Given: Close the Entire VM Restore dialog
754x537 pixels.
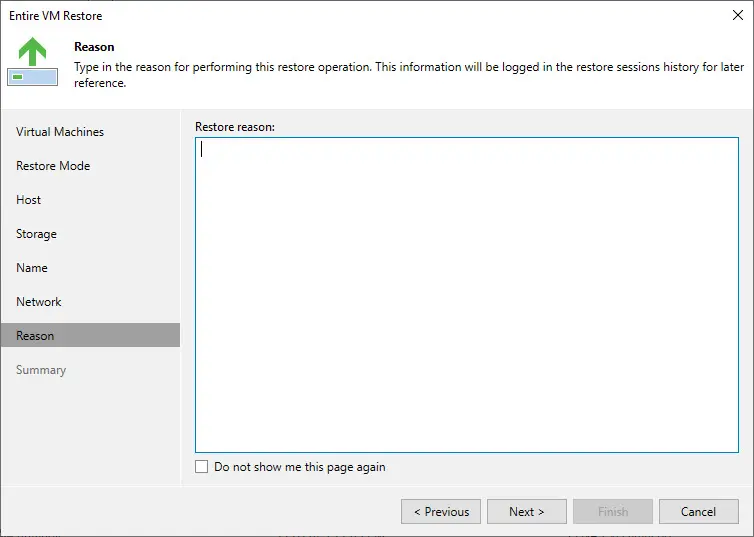Looking at the screenshot, I should coord(738,15).
